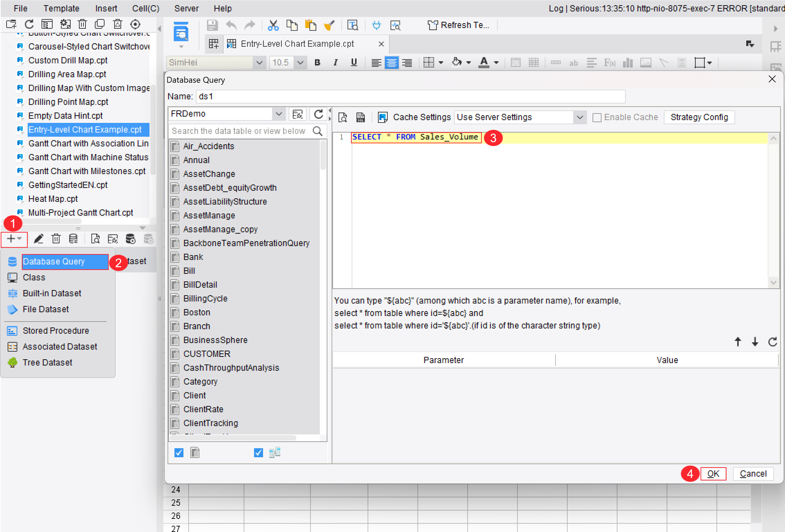Image resolution: width=785 pixels, height=532 pixels.
Task: Click the Underline formatting icon
Action: pyautogui.click(x=354, y=63)
